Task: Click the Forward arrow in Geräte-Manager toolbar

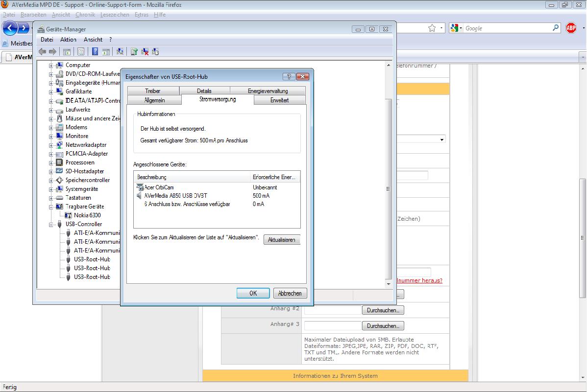Action: pyautogui.click(x=53, y=51)
